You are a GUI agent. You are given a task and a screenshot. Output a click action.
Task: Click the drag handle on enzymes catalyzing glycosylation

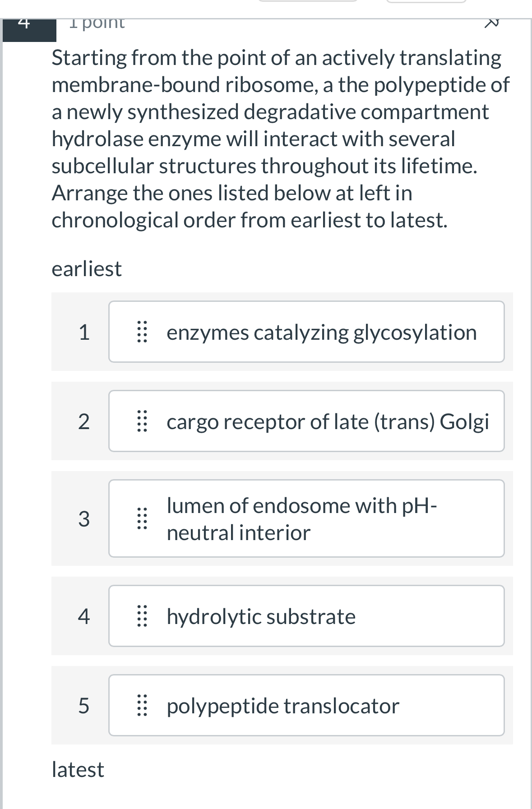tap(143, 331)
